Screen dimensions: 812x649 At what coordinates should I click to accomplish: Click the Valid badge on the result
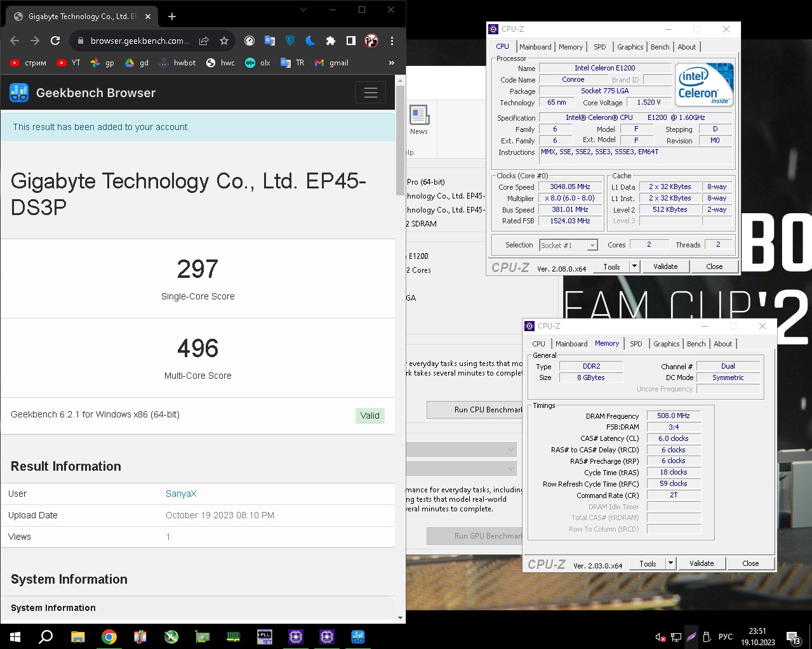click(x=370, y=416)
